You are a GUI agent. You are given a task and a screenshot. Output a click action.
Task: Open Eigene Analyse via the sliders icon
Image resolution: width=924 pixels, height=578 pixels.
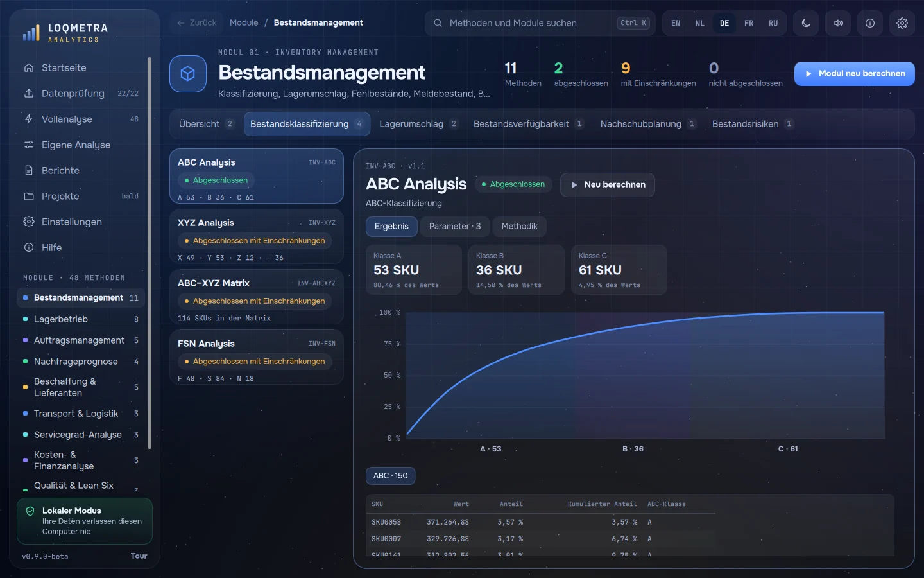pos(29,144)
